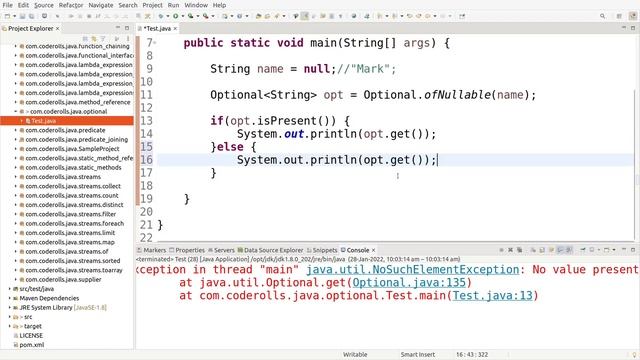Expand the com.coderolls.java.streams package
This screenshot has height=360, width=640.
point(16,177)
